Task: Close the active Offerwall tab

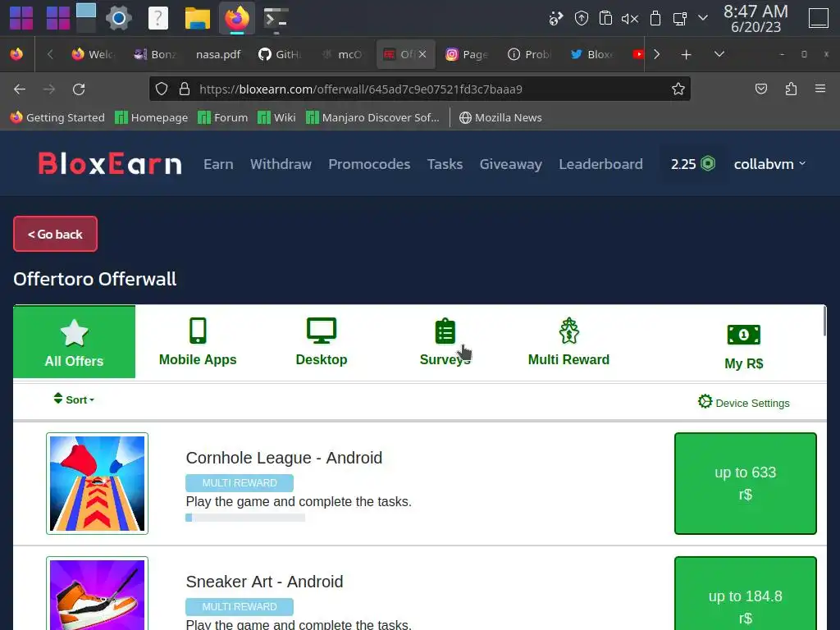Action: 422,54
